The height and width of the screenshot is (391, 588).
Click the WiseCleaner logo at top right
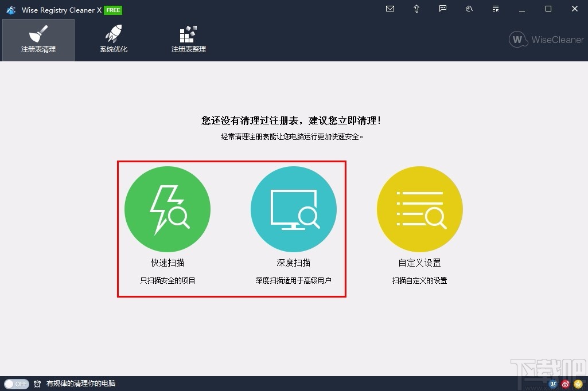tap(545, 40)
